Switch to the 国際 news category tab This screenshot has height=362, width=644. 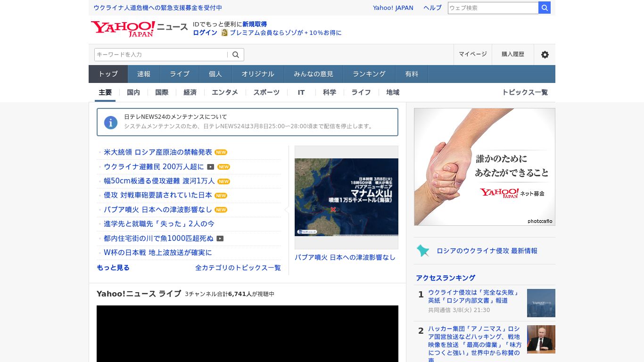161,92
